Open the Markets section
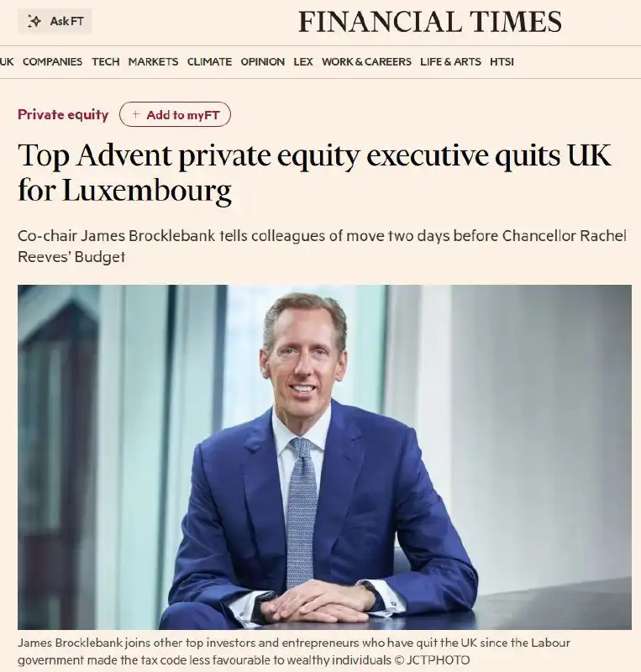 [x=153, y=61]
